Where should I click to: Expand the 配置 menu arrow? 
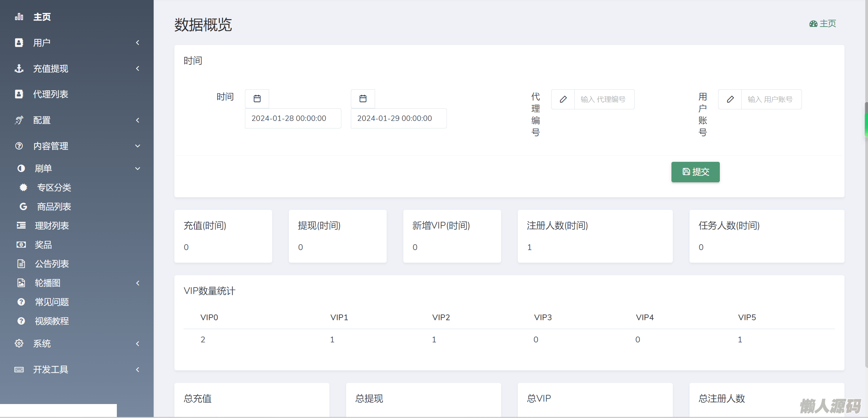coord(138,120)
